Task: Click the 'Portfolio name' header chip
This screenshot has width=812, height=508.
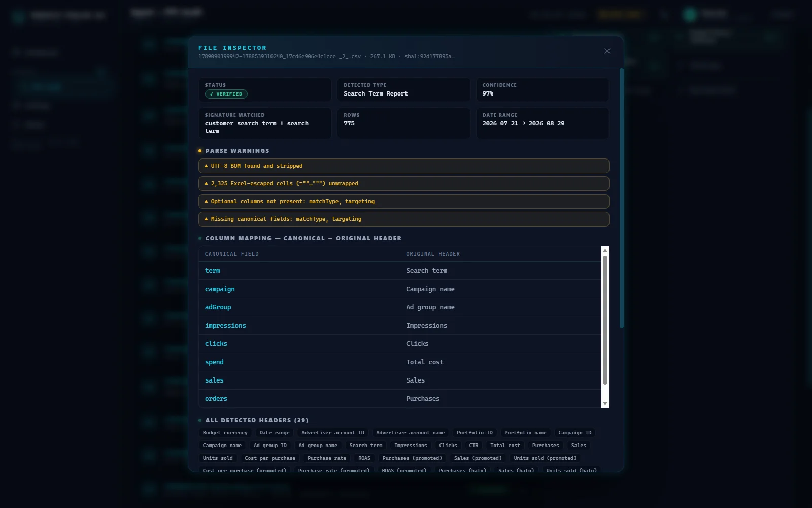Action: (526, 433)
